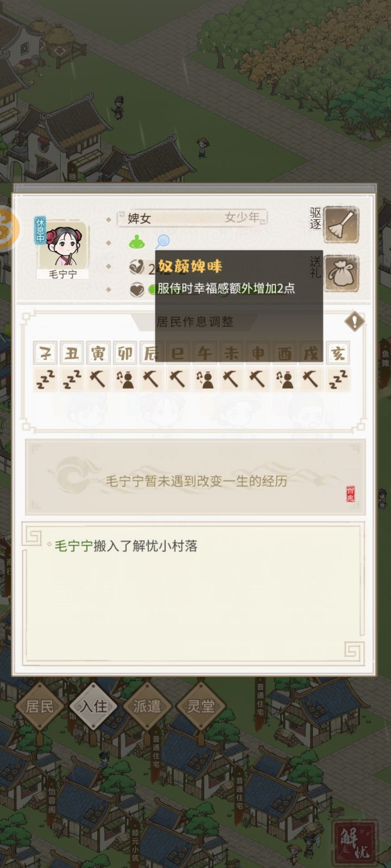Click the 毛宁宁 name link in log
The image size is (391, 868).
(73, 546)
